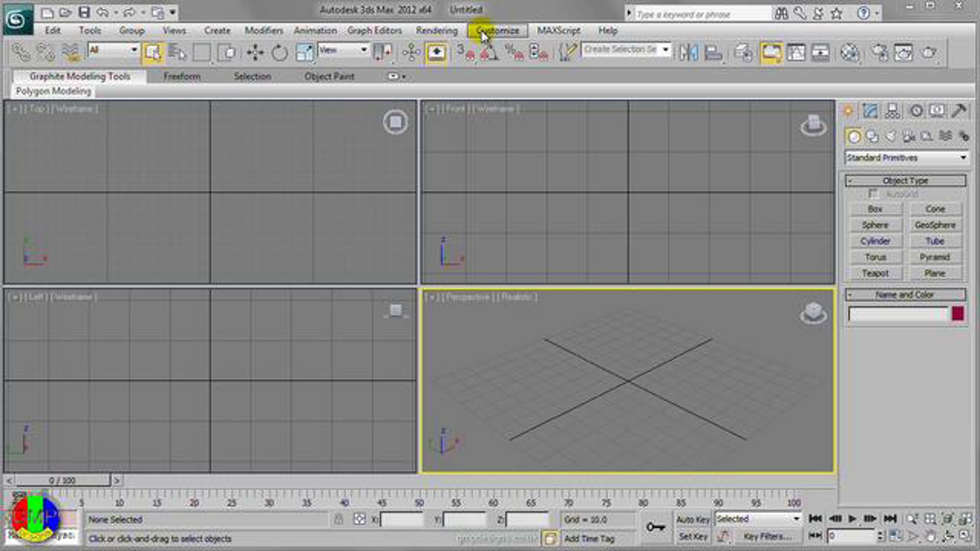Click the 0 / 100 time slider
The width and height of the screenshot is (980, 551).
62,480
